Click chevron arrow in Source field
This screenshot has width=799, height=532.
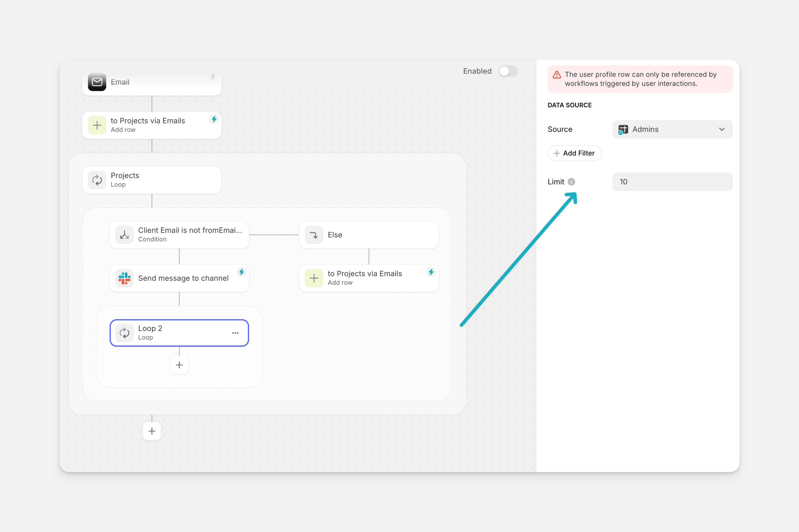(722, 129)
